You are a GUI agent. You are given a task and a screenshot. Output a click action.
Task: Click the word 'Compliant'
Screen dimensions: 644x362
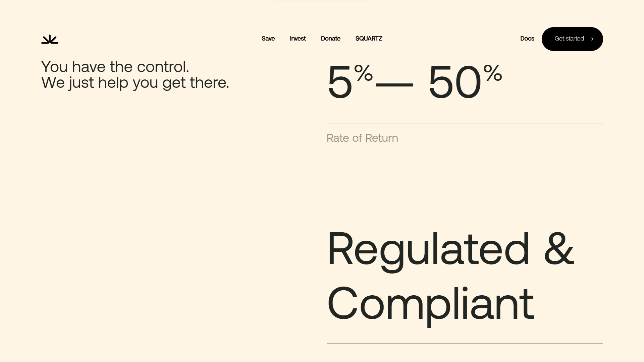[x=431, y=305]
